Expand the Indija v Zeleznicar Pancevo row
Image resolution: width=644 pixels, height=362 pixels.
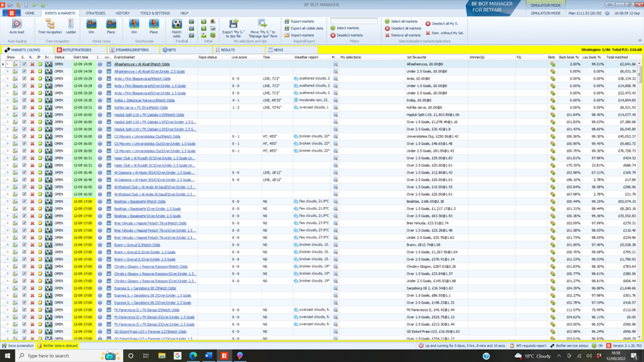pyautogui.click(x=8, y=100)
